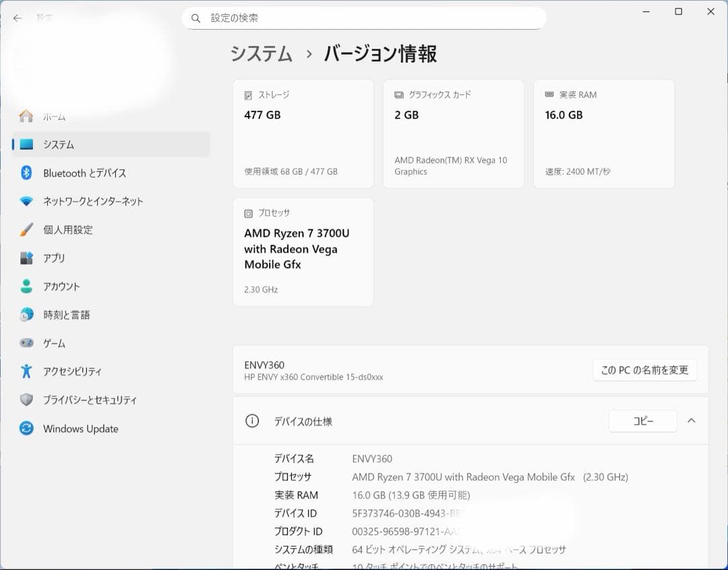Click この PC の名前を変更 button
728x570 pixels.
pyautogui.click(x=644, y=370)
